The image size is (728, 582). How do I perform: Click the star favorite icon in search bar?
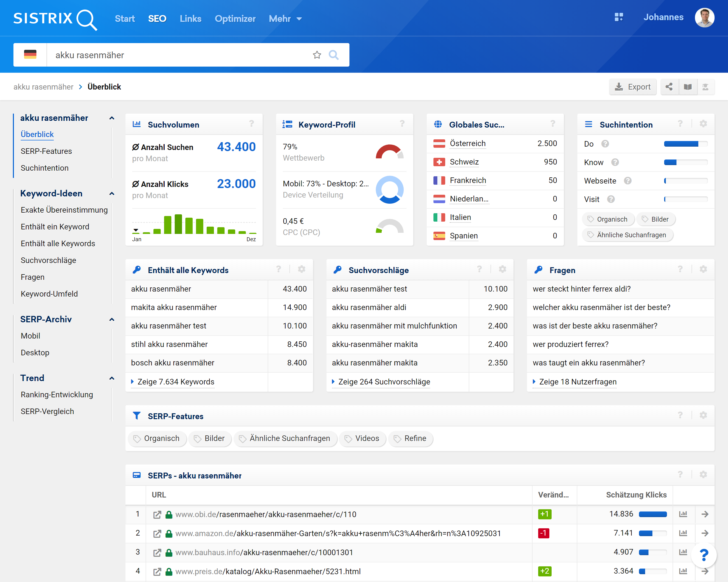[x=317, y=55]
